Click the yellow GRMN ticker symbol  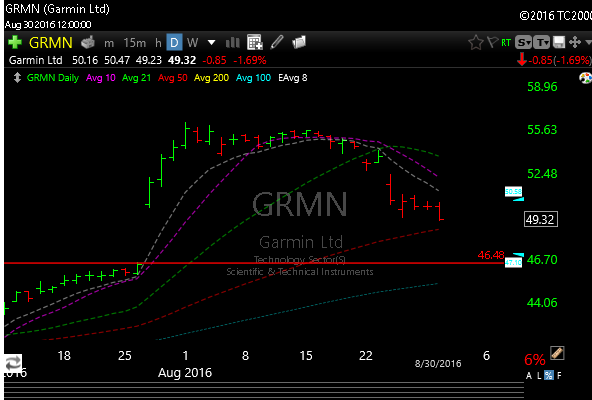coord(51,43)
